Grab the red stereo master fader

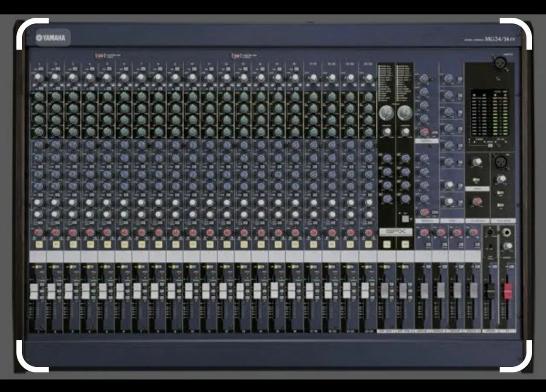click(x=507, y=291)
